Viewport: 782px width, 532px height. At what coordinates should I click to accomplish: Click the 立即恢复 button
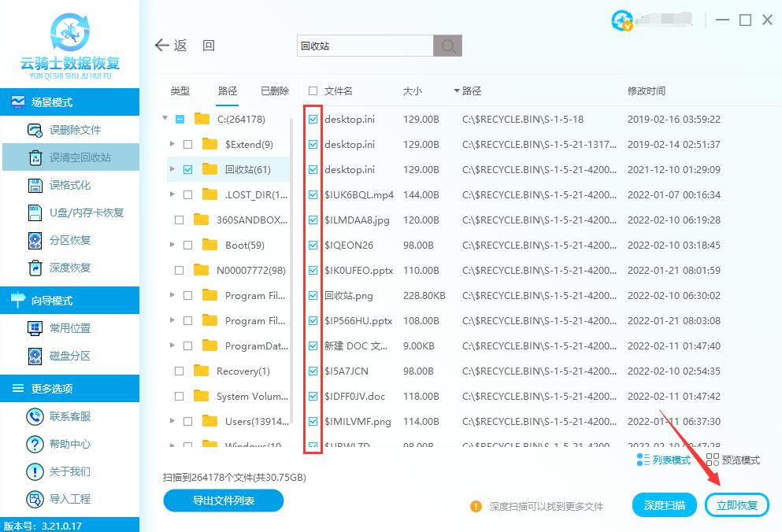(736, 505)
